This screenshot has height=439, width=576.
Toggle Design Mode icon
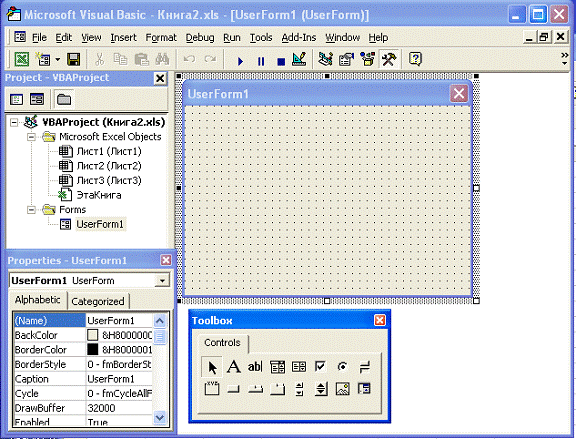click(299, 59)
